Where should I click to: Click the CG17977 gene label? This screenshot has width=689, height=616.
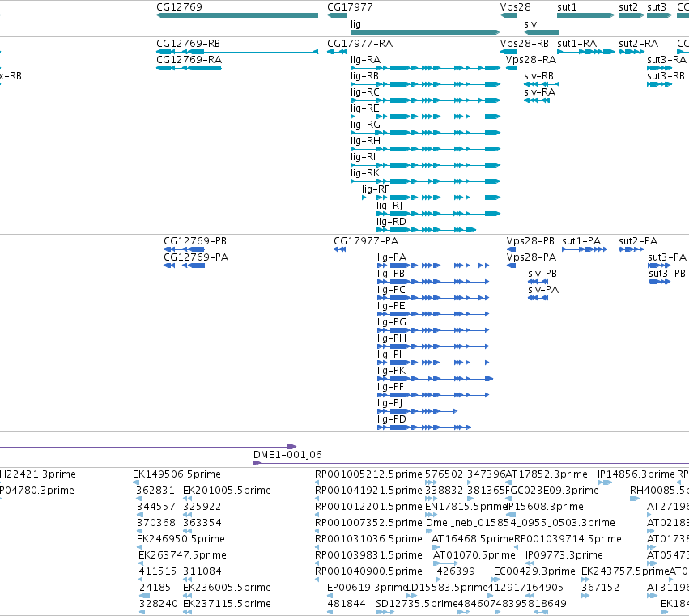pos(350,7)
